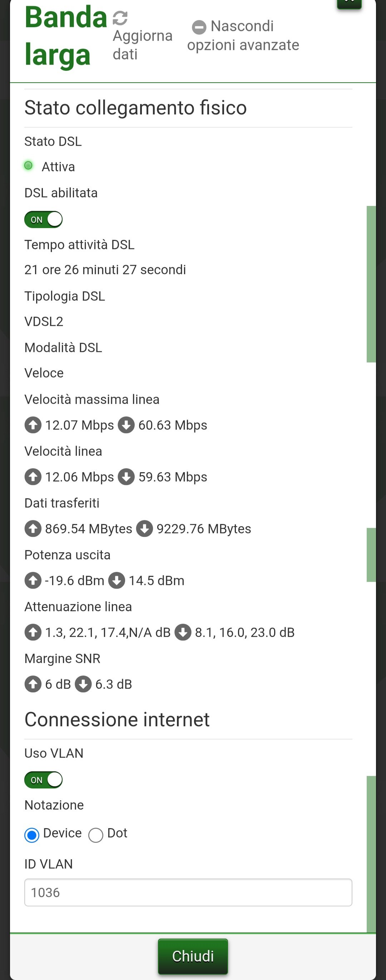Select the Device notation radio button
Viewport: 386px width, 980px height.
(x=32, y=835)
